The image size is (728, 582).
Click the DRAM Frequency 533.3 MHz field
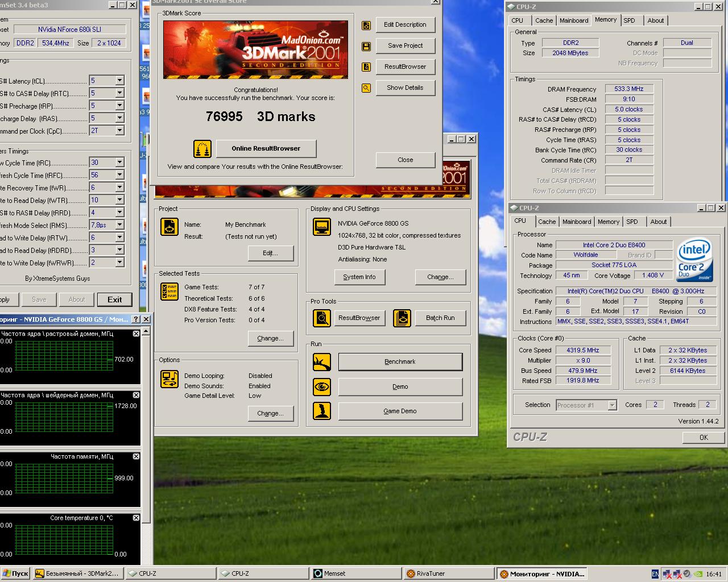(x=629, y=89)
